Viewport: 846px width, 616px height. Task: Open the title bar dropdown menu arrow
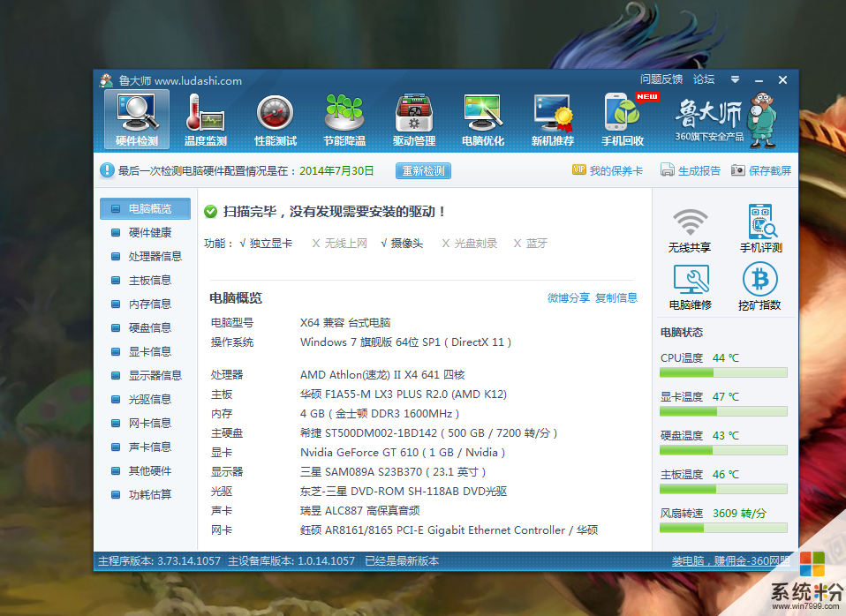pyautogui.click(x=735, y=79)
